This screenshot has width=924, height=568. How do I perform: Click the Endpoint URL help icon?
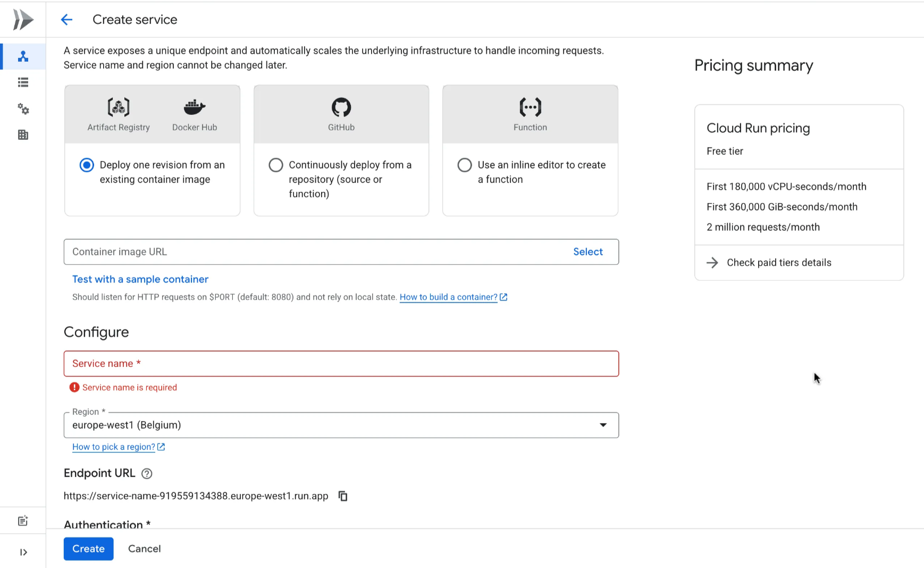tap(147, 474)
